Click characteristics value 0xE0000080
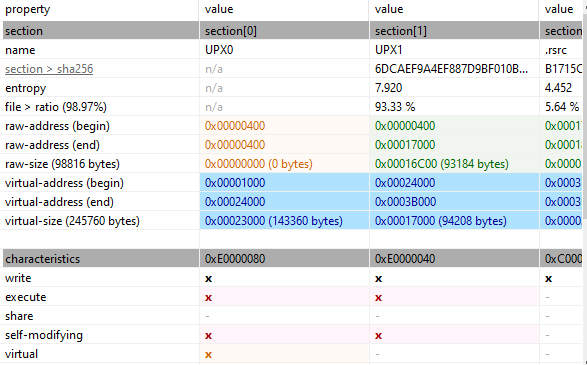Viewport: 587px width, 365px height. pyautogui.click(x=235, y=259)
